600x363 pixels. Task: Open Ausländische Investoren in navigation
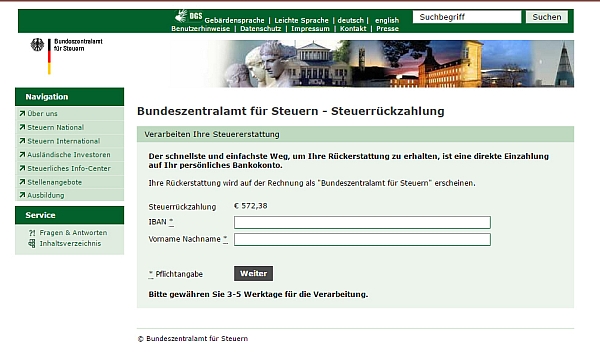(68, 155)
